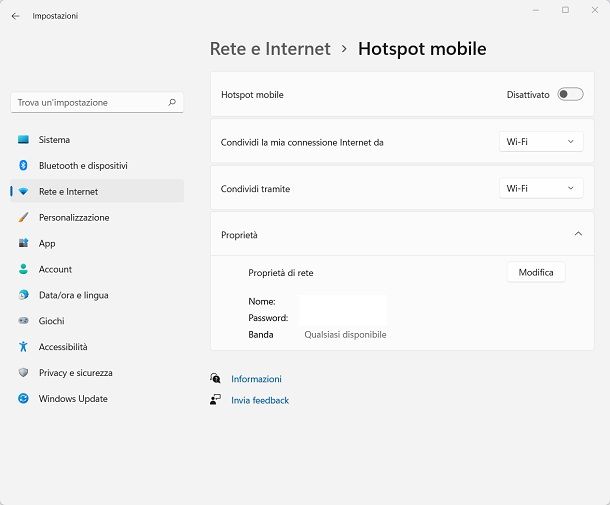The height and width of the screenshot is (505, 610).
Task: Click the App icon in sidebar
Action: pyautogui.click(x=23, y=244)
